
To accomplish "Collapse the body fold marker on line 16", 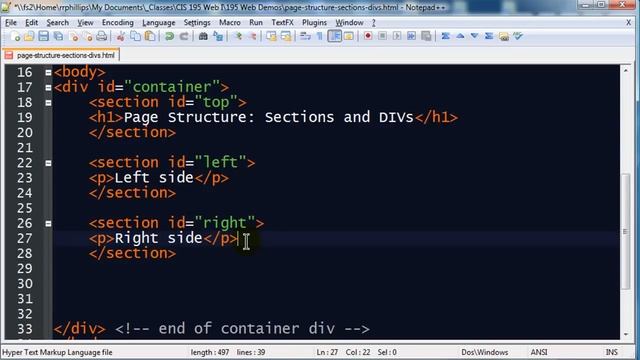I will [x=48, y=73].
